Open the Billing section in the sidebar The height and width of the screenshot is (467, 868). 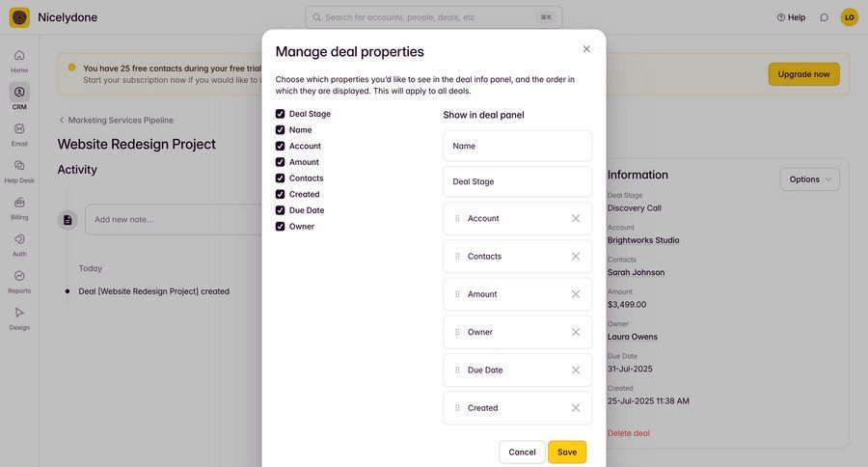click(19, 208)
